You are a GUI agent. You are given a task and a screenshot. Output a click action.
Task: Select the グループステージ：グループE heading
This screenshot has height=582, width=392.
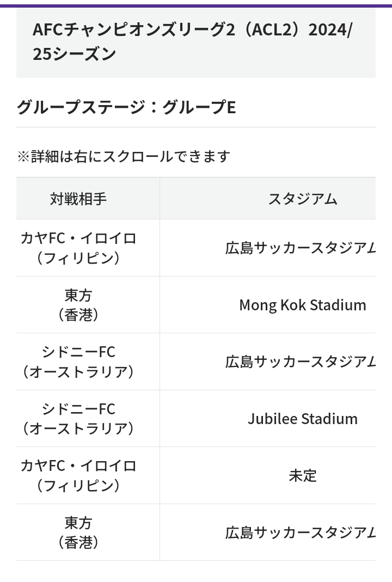126,107
